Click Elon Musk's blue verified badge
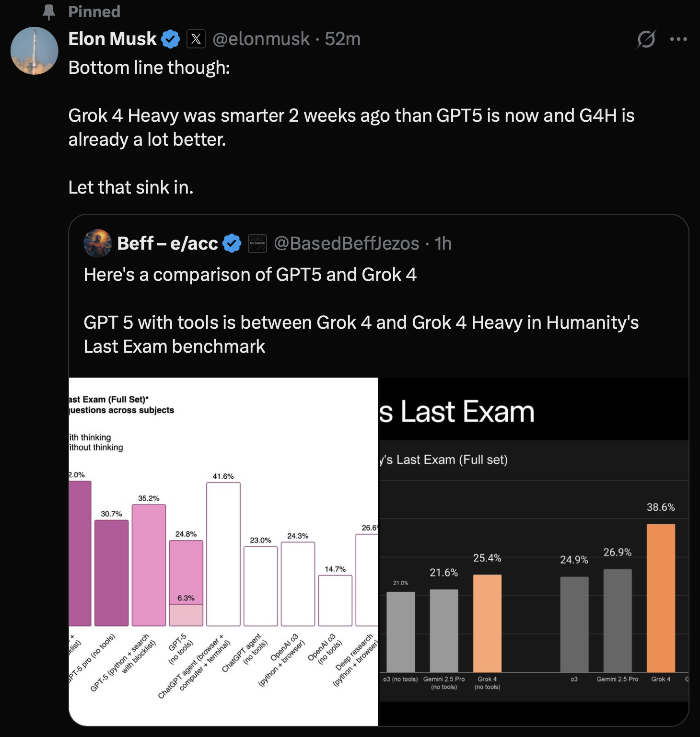 click(170, 39)
